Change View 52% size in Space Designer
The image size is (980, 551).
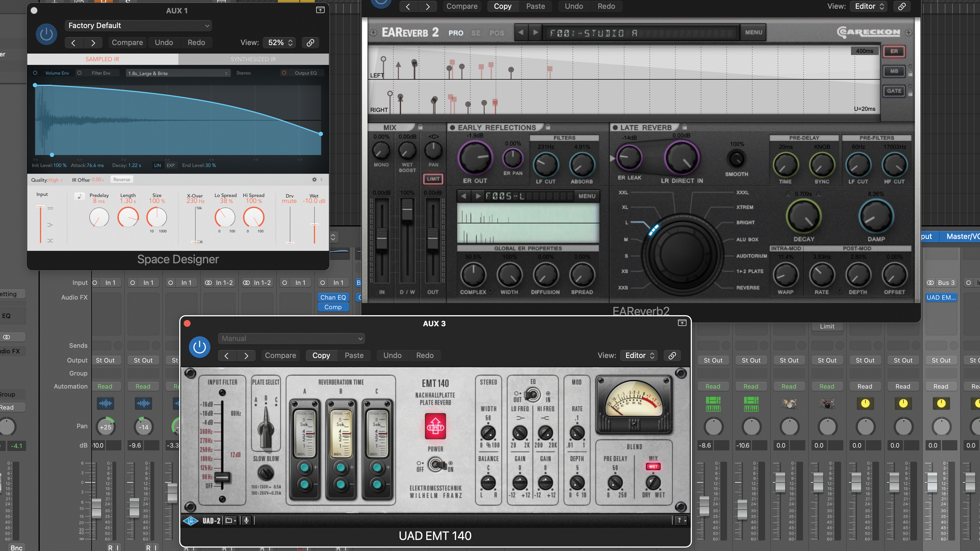pyautogui.click(x=280, y=43)
